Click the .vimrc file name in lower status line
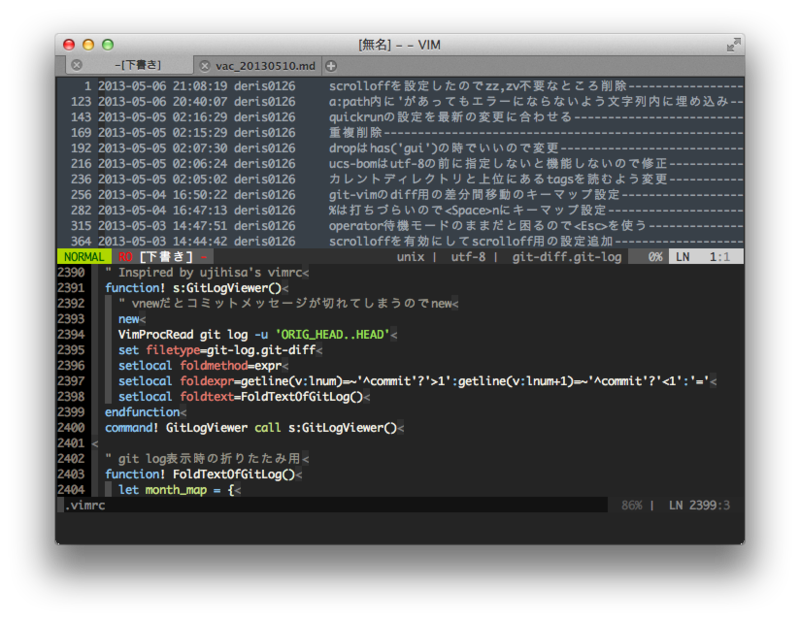800x621 pixels. click(85, 505)
